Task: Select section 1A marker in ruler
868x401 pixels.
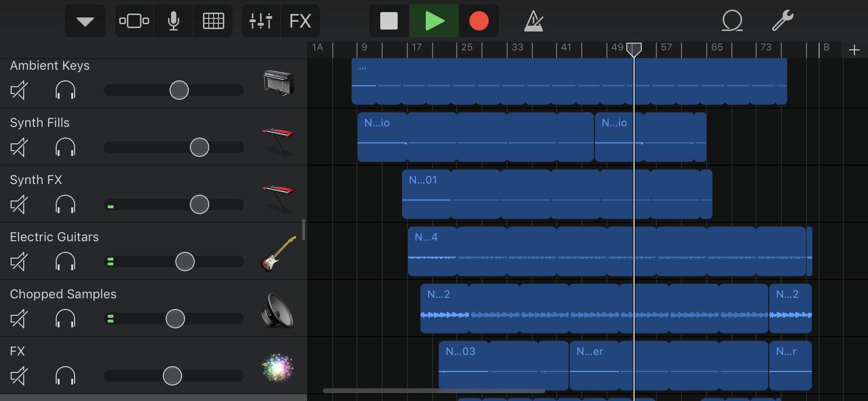Action: pos(317,47)
